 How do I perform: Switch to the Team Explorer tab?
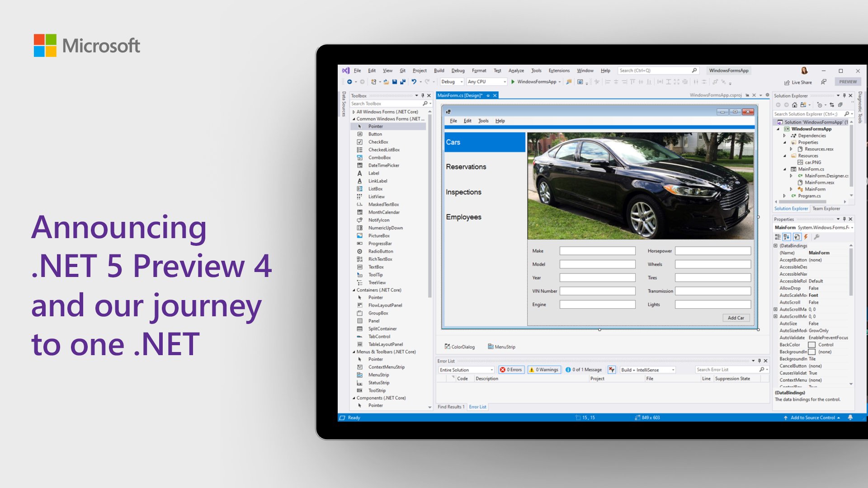tap(826, 209)
